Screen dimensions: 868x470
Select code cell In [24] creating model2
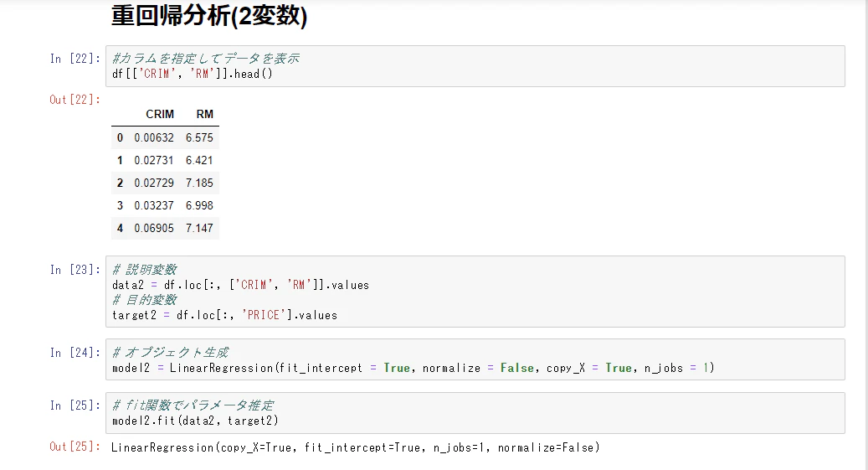(x=475, y=359)
